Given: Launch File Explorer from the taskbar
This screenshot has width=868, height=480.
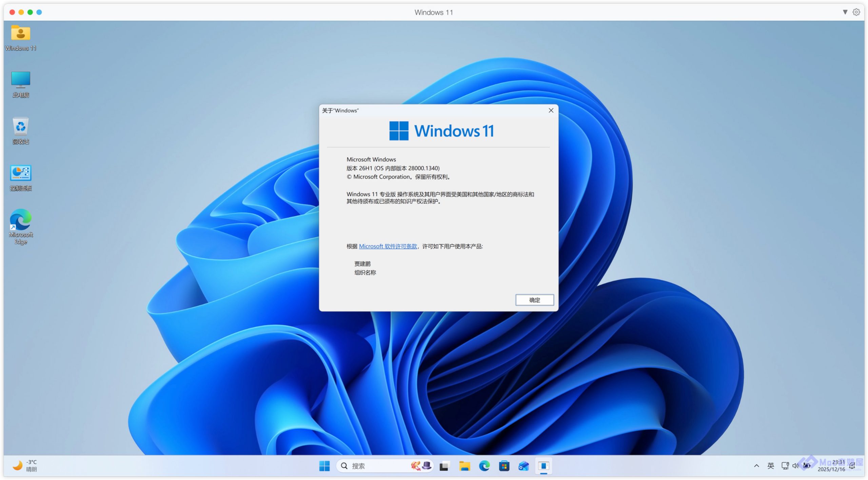Looking at the screenshot, I should (464, 466).
